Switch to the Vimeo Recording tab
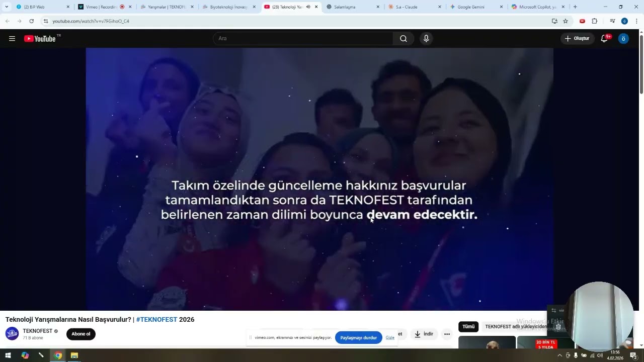The height and width of the screenshot is (362, 644). pyautogui.click(x=105, y=7)
